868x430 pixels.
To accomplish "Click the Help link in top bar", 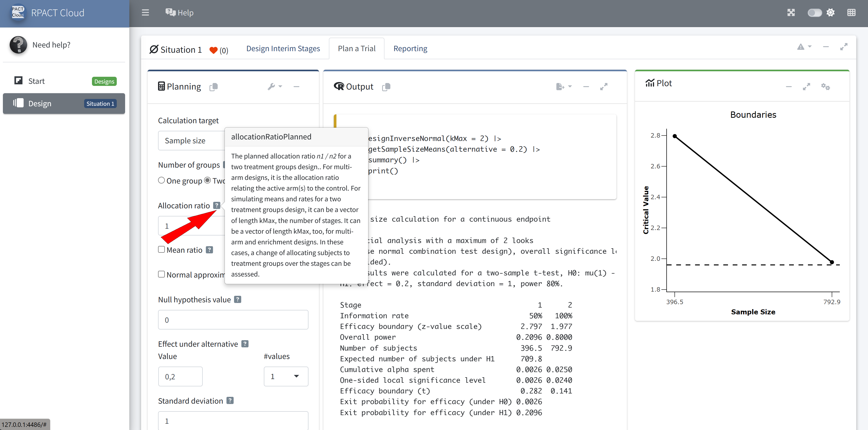I will 179,13.
